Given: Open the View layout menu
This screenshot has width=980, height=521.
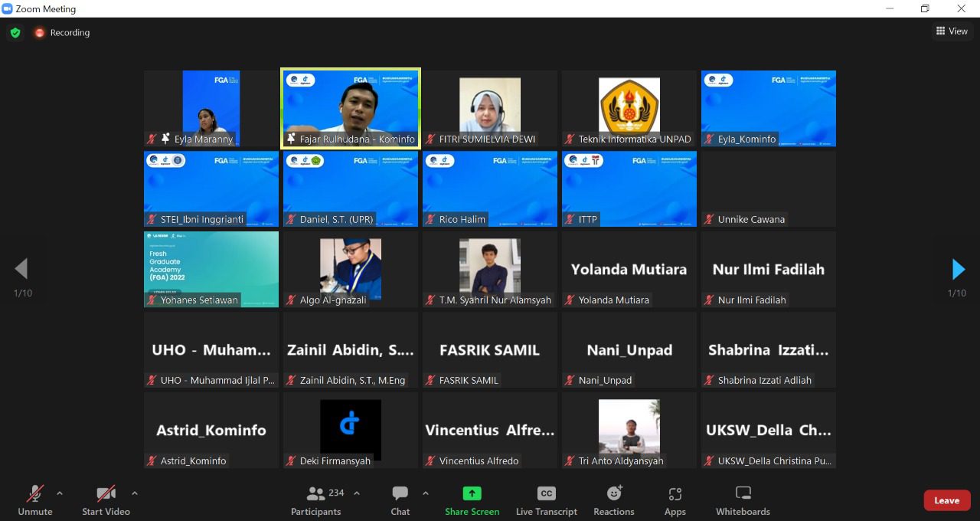Looking at the screenshot, I should coord(951,31).
